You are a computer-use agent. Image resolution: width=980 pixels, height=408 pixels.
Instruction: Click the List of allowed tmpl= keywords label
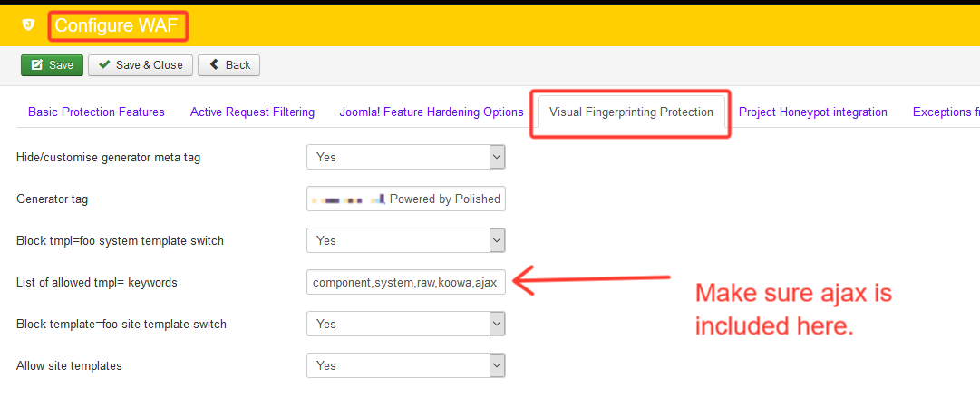97,283
